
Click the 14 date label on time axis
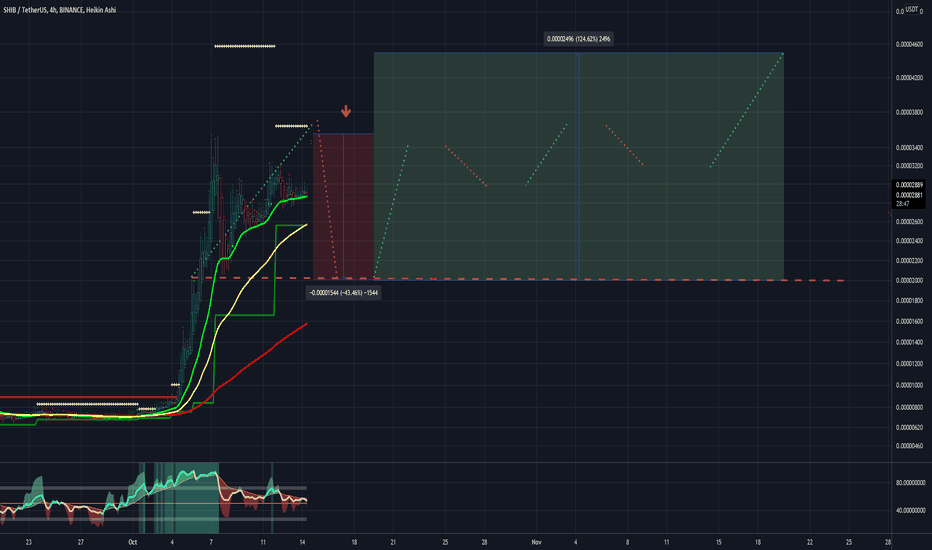point(302,542)
